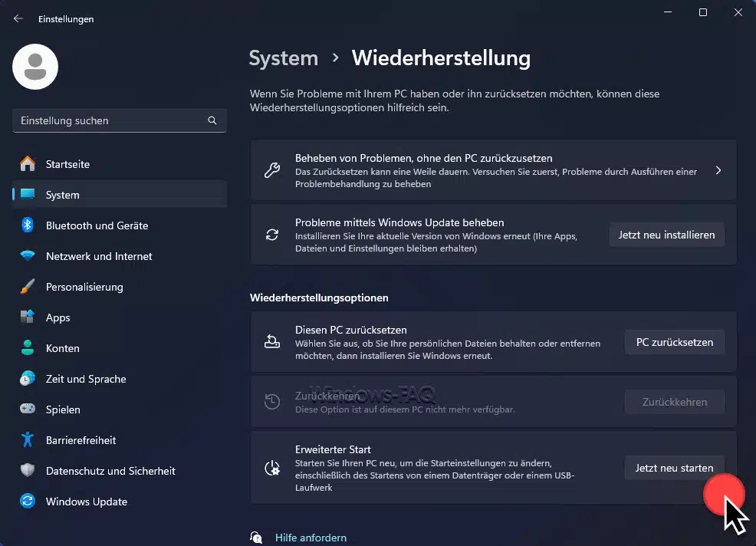The width and height of the screenshot is (756, 546).
Task: Click the Erweiterter Start power-gear icon
Action: click(272, 468)
